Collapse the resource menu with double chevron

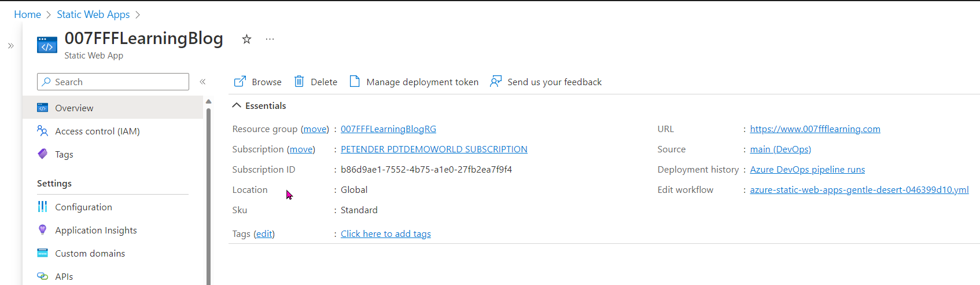[x=202, y=82]
